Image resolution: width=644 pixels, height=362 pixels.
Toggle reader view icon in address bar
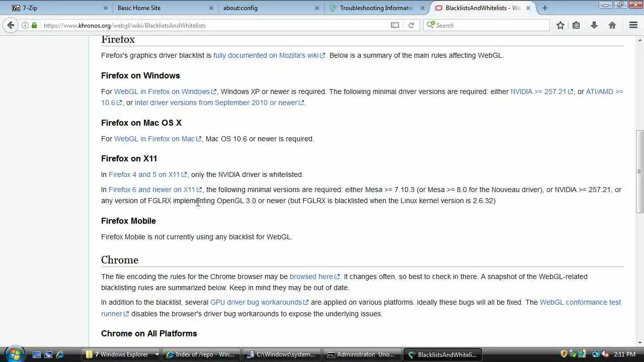[x=395, y=25]
